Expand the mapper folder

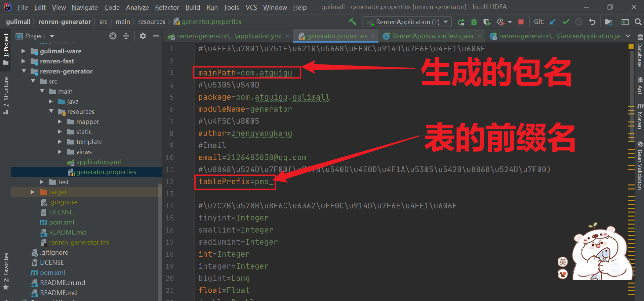click(x=59, y=121)
